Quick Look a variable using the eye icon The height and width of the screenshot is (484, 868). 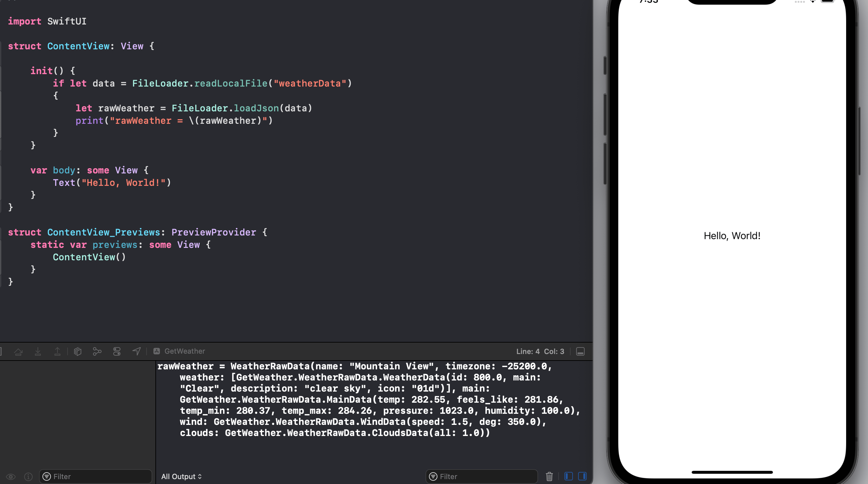11,476
